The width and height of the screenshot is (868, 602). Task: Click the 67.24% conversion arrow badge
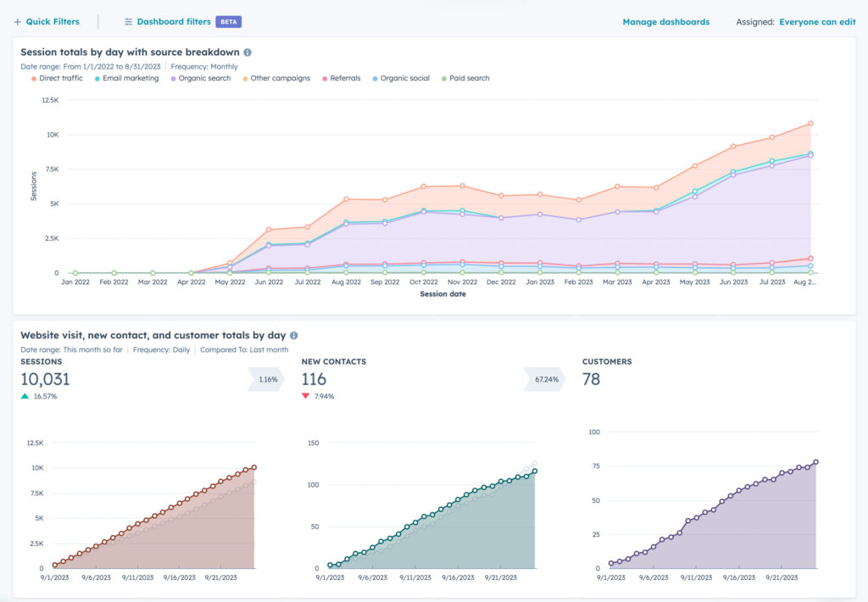point(547,379)
